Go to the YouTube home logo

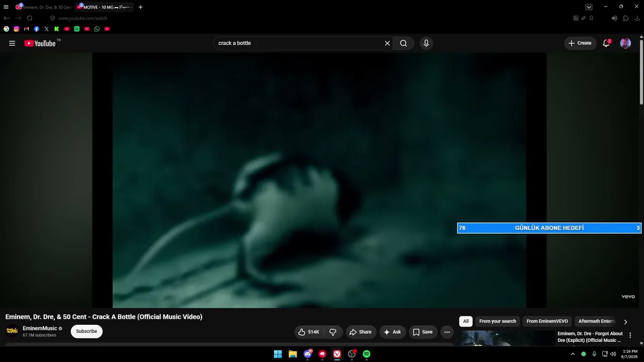tap(40, 43)
